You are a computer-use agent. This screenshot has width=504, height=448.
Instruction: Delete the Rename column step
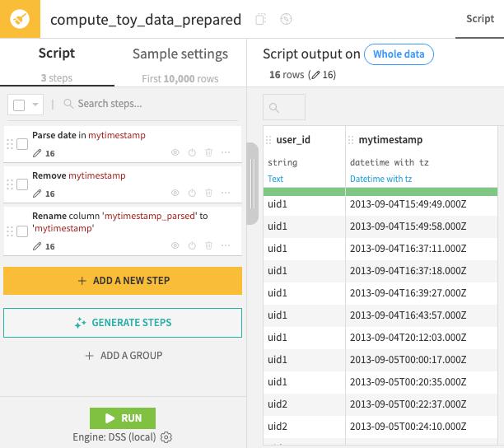(208, 245)
